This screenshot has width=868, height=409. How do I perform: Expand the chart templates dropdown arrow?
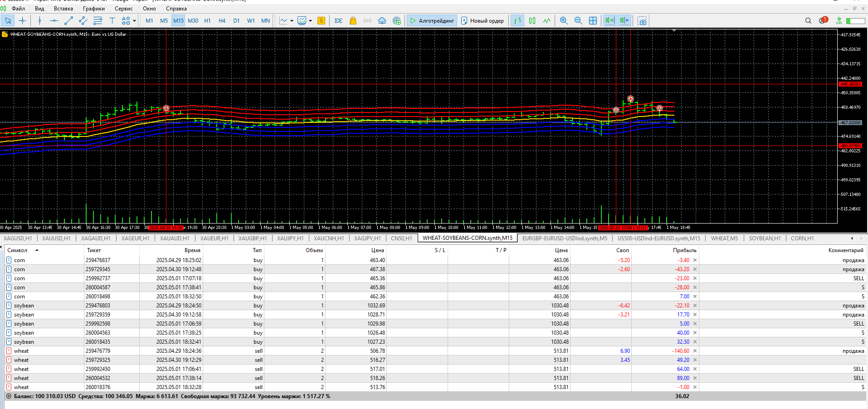[x=310, y=21]
